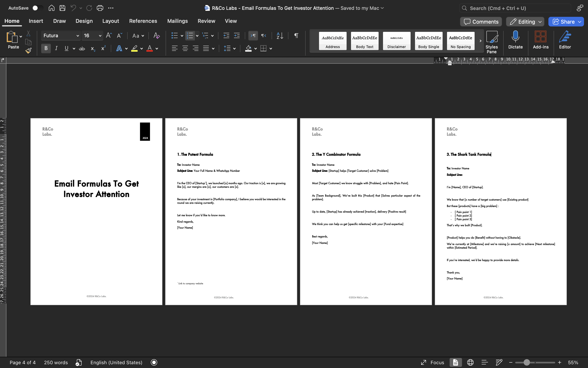Click the zoom slider handle
Viewport: 588px width, 368px height.
[527, 362]
